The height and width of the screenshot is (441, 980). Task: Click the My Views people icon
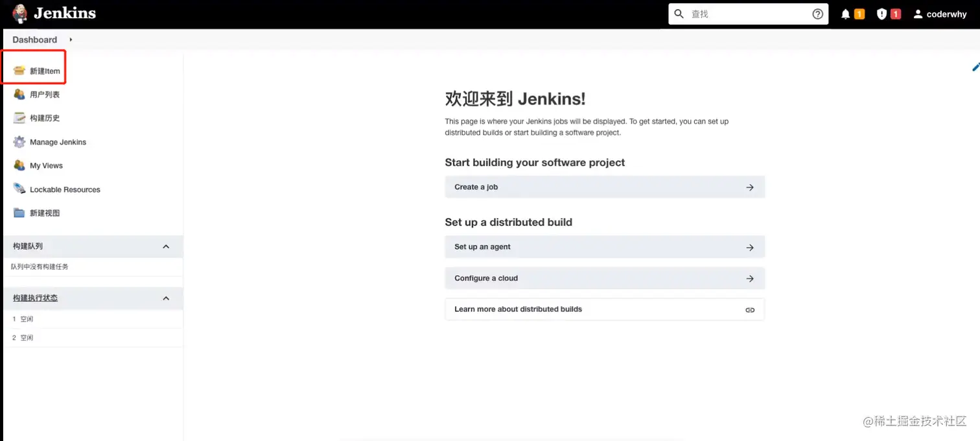(19, 165)
